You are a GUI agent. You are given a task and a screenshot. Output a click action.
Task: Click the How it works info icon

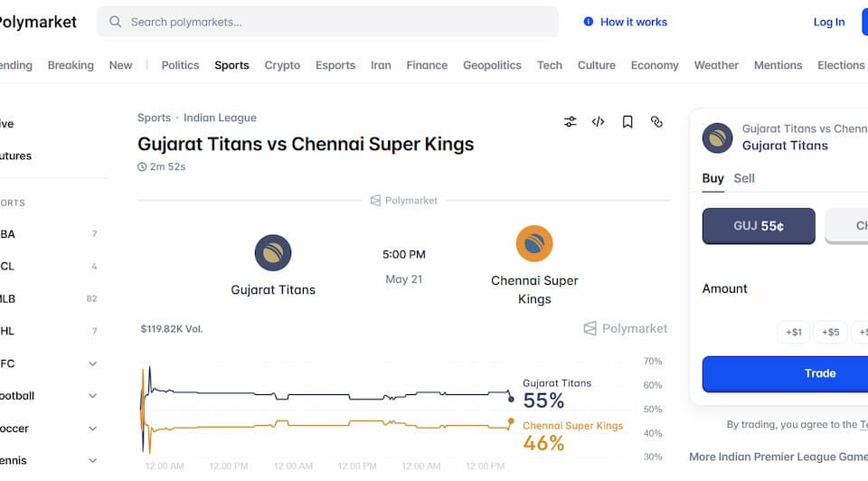point(589,22)
